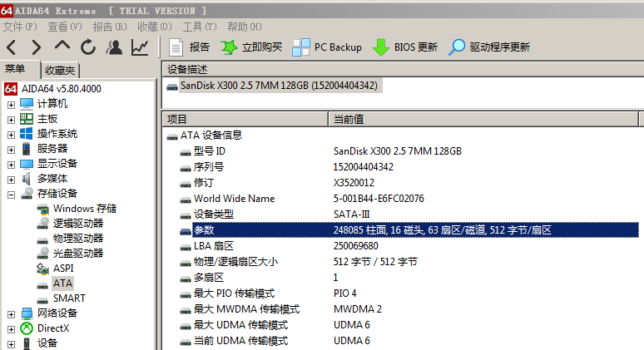Expand the 多媒体 tree node
Image resolution: width=644 pixels, height=350 pixels.
(x=11, y=180)
